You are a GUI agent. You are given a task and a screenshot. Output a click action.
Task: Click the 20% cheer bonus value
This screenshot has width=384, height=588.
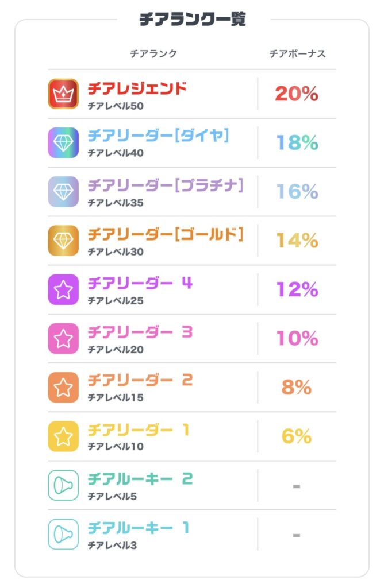[296, 94]
